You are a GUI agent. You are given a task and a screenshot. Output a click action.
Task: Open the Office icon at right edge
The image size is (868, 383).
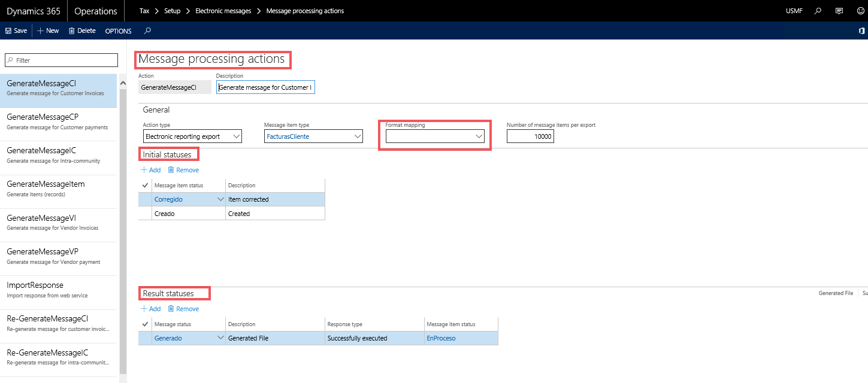point(861,31)
